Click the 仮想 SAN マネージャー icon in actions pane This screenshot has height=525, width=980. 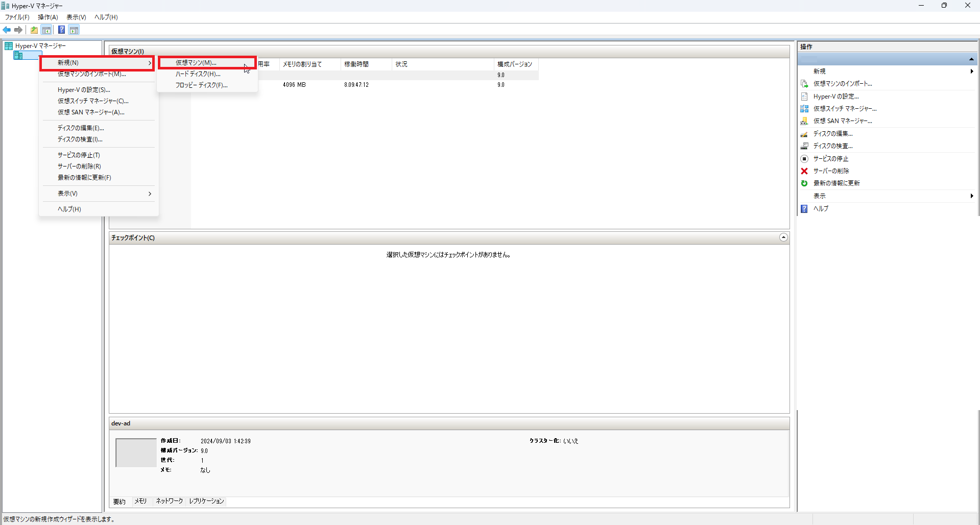coord(804,121)
